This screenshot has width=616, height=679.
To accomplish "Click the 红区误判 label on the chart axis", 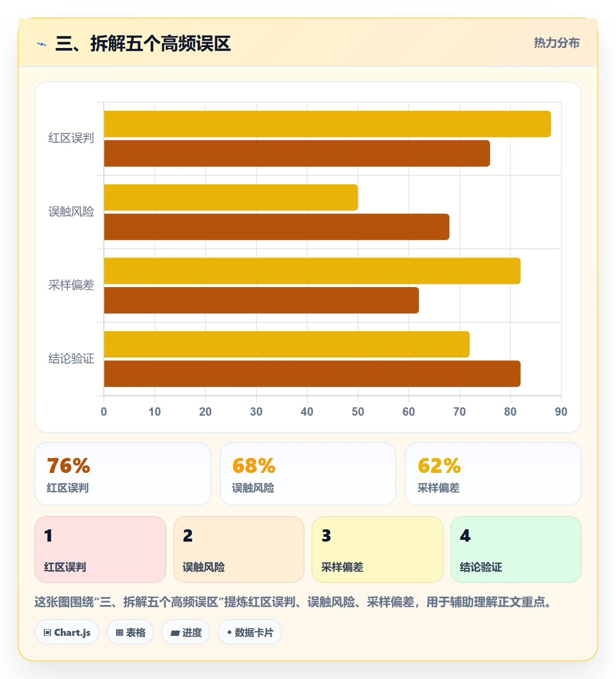I will pos(71,138).
